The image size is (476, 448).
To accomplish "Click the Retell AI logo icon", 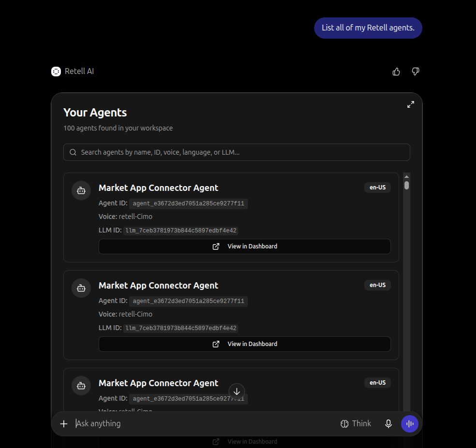I will (56, 72).
